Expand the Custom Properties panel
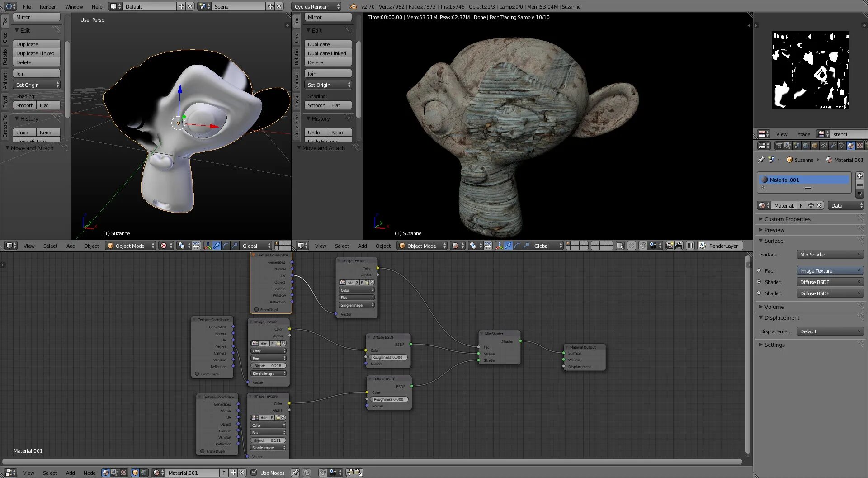 tap(787, 219)
